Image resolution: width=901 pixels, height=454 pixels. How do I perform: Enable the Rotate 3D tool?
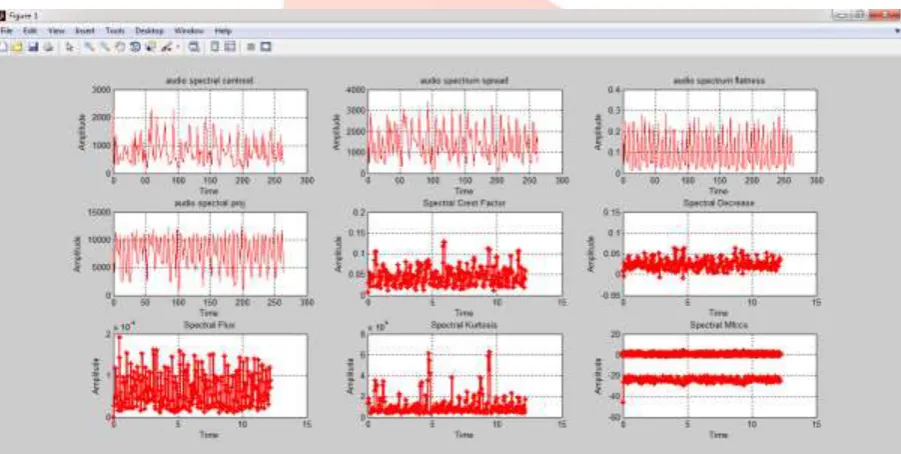click(136, 47)
